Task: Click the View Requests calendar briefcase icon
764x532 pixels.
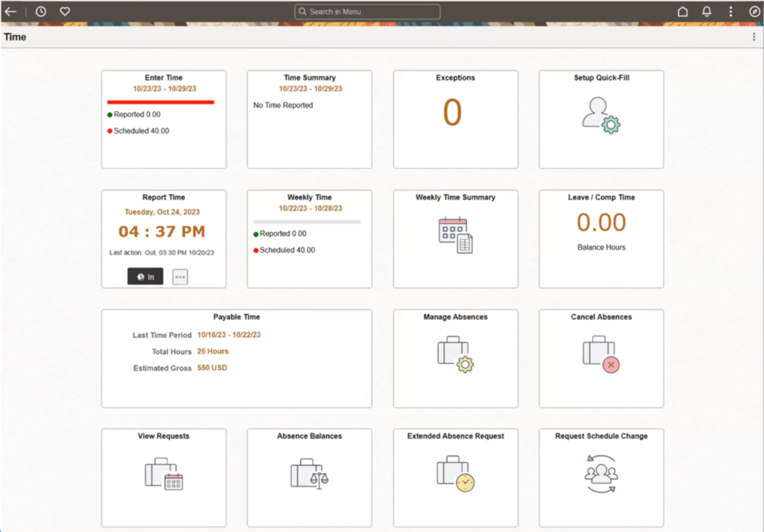Action: (163, 478)
